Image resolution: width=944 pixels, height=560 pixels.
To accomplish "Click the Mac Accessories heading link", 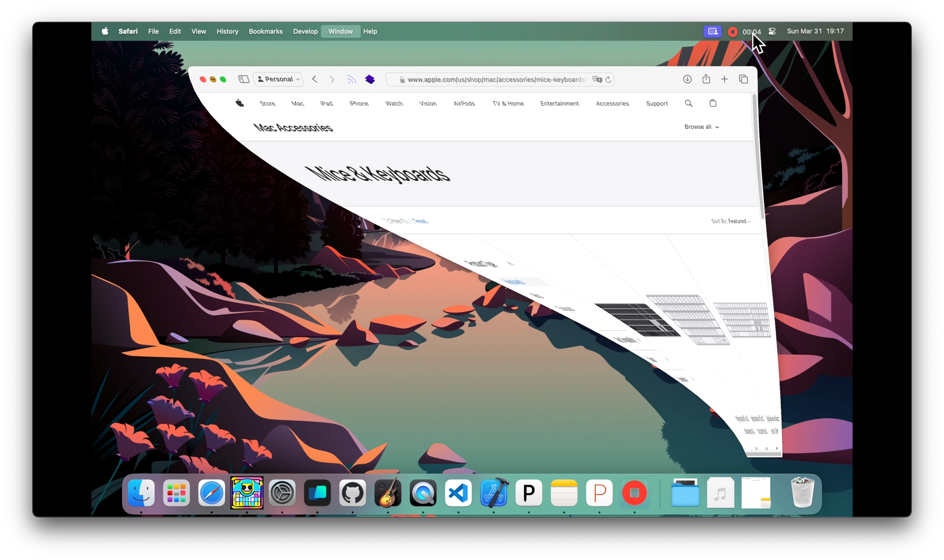I will pyautogui.click(x=293, y=128).
